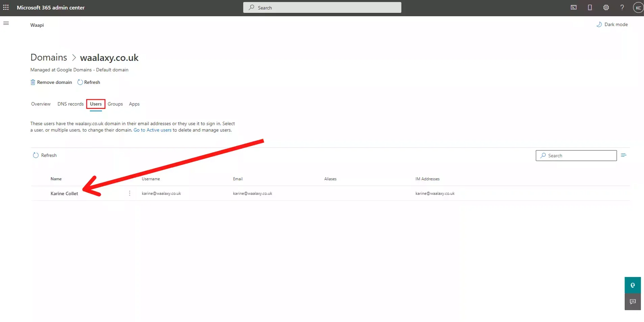Follow the Go to Active users link
Image resolution: width=644 pixels, height=322 pixels.
pyautogui.click(x=152, y=130)
